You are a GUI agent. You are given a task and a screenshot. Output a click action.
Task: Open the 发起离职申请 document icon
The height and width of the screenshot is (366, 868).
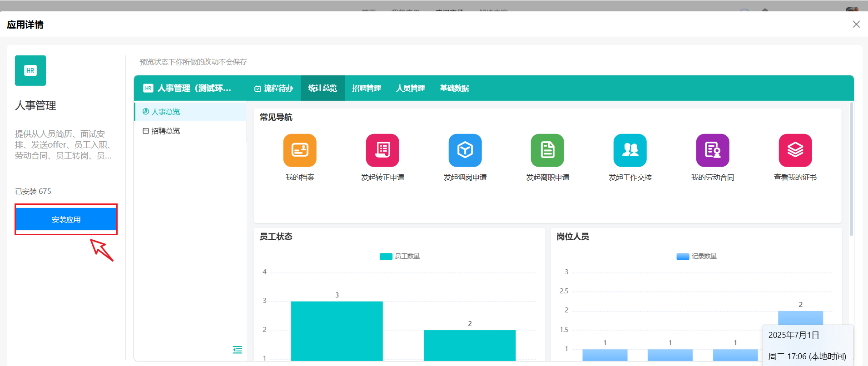point(547,150)
